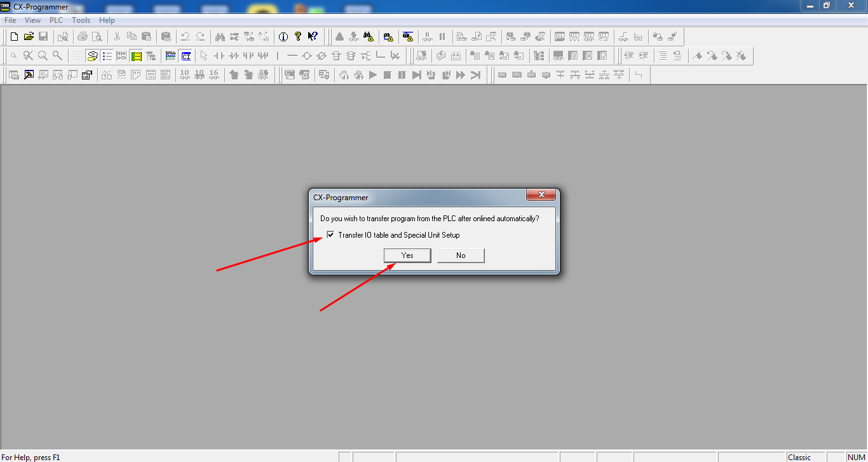This screenshot has height=462, width=868.
Task: Open About via the blue info icon
Action: [x=283, y=36]
